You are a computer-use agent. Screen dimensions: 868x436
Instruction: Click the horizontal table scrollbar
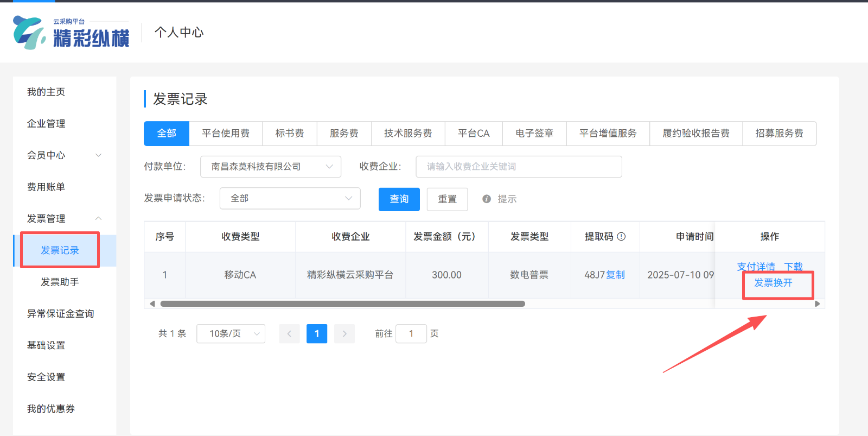click(342, 304)
